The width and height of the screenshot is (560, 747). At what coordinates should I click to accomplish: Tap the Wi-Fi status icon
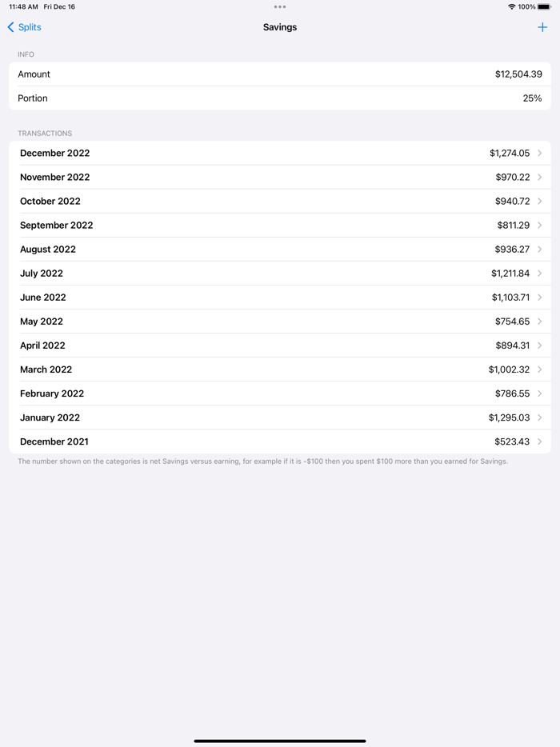[510, 6]
